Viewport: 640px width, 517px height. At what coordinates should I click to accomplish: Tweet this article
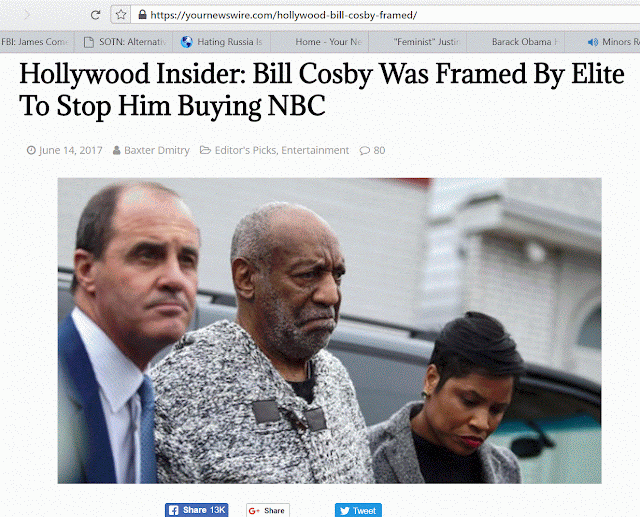[358, 510]
